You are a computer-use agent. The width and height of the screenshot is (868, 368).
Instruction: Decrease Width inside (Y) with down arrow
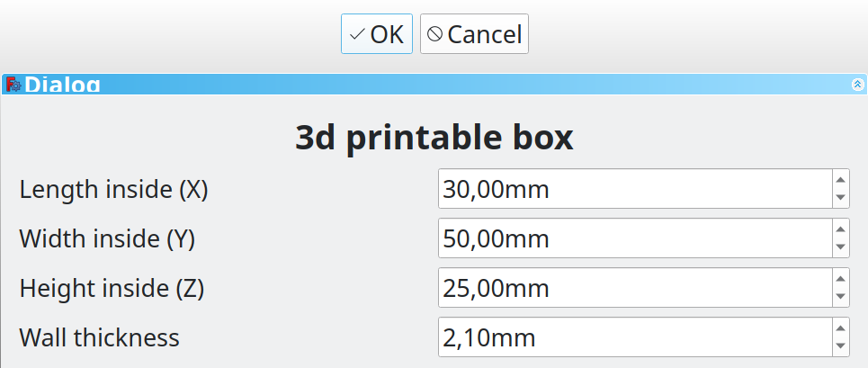[x=840, y=247]
